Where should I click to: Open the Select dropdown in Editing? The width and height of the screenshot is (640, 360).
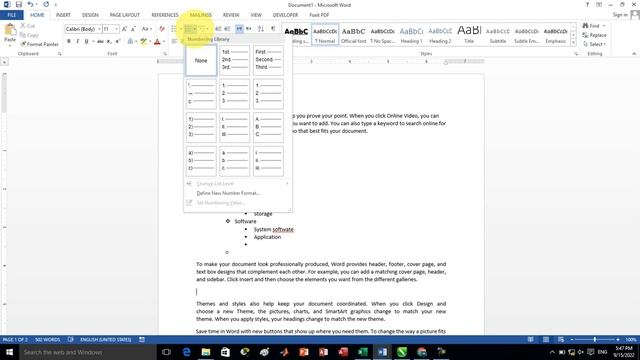595,44
